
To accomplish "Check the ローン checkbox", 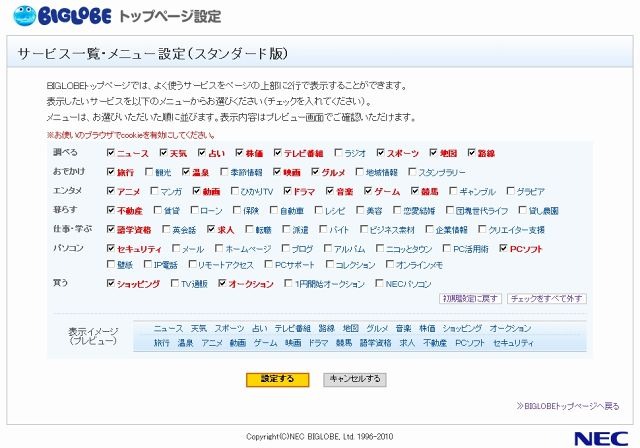I will click(195, 210).
